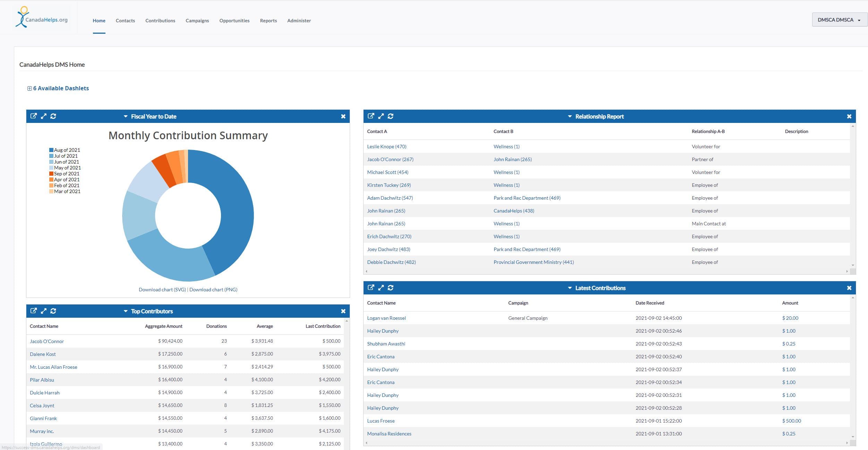This screenshot has width=868, height=450.
Task: Collapse the Fiscal Year to Date dashlet
Action: (126, 116)
